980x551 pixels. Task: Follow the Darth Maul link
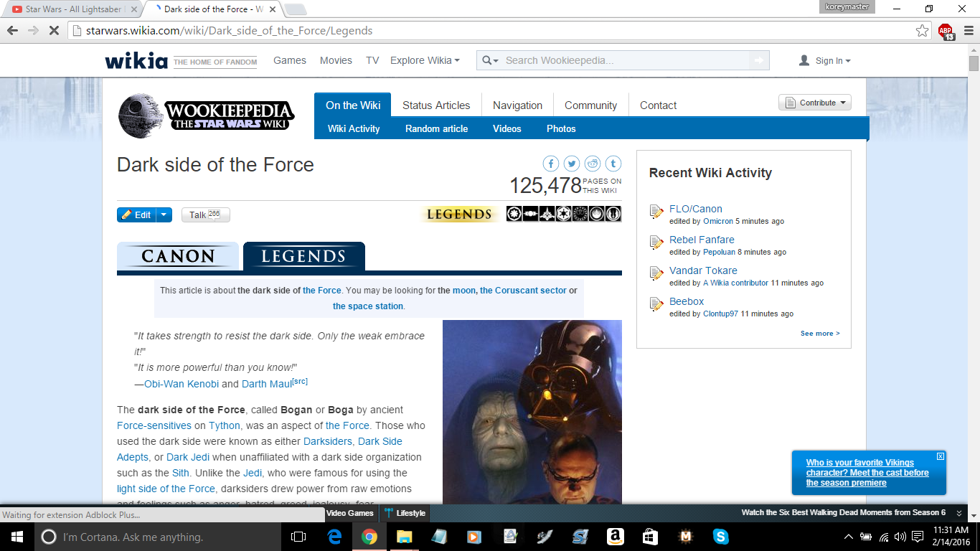pos(266,384)
